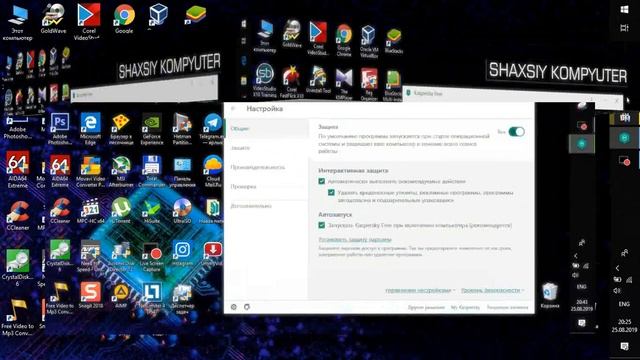Launch the Need for Speed shortcut
This screenshot has width=640, height=360.
90,256
